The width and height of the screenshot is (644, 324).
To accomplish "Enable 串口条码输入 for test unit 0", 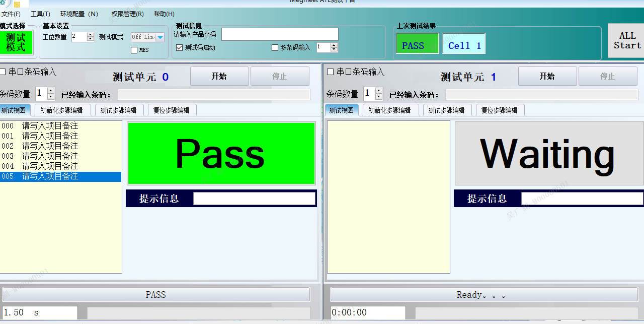I will click(3, 72).
